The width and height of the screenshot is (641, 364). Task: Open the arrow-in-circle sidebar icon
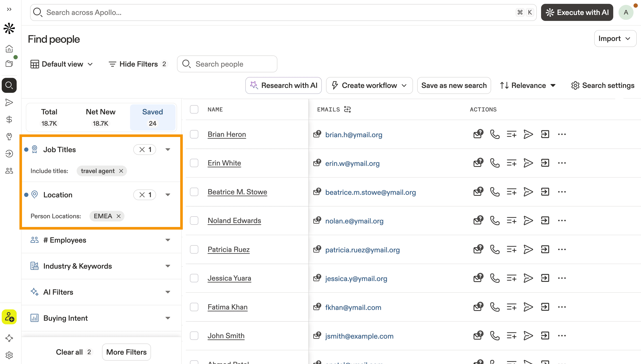(x=9, y=153)
